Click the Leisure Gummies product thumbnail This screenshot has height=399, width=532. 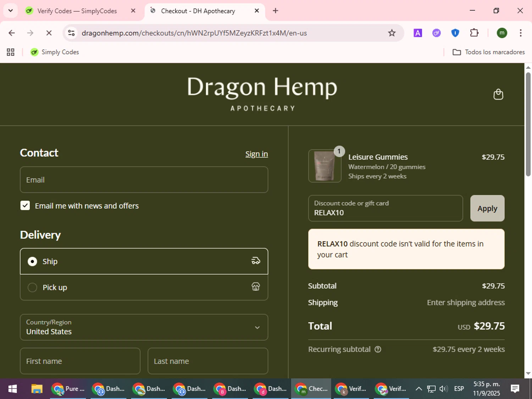click(x=325, y=166)
